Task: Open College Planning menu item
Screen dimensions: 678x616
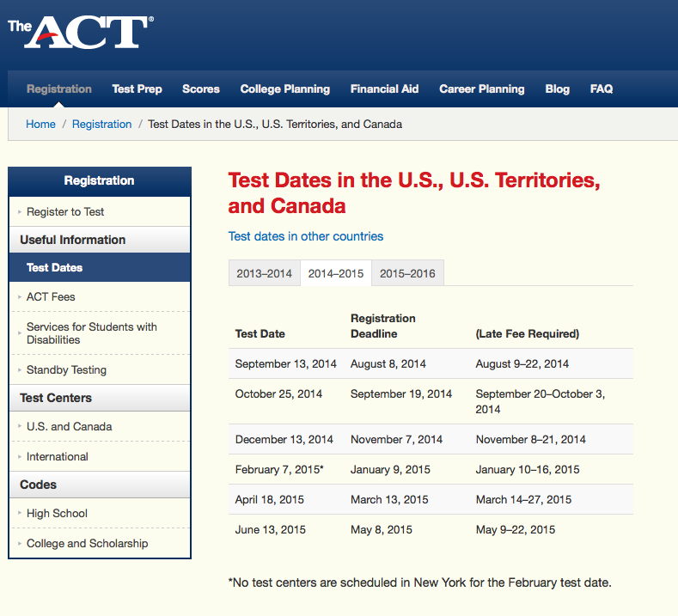Action: pos(285,89)
